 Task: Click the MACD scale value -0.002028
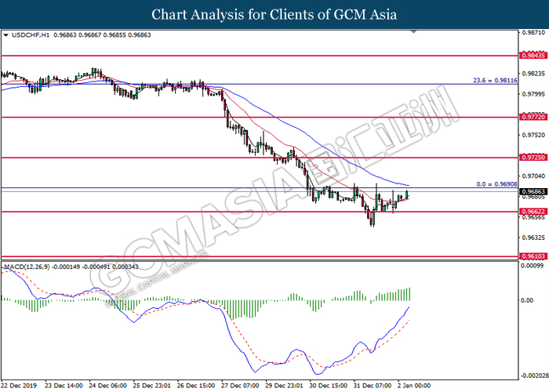pyautogui.click(x=534, y=376)
